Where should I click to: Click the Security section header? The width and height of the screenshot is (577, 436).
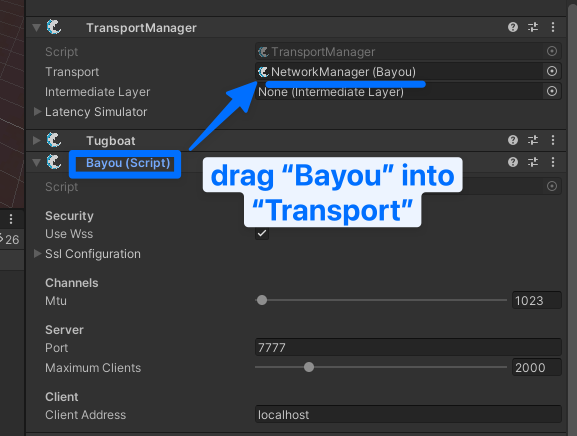(69, 216)
